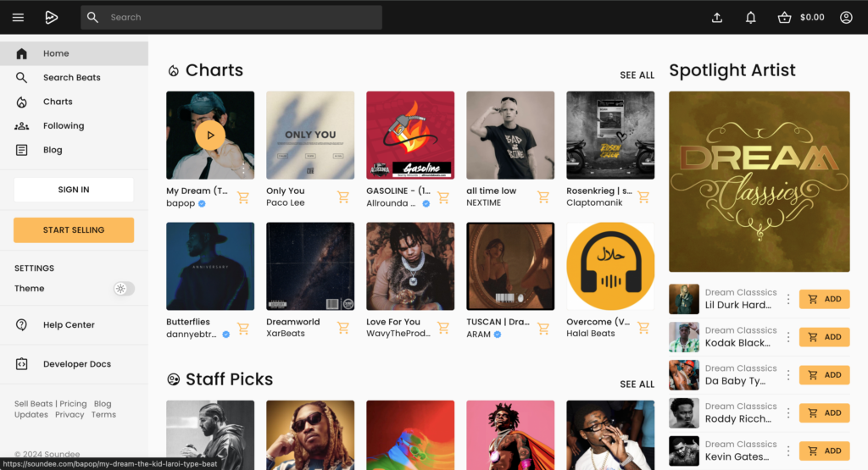Open the Dream Classics spotlight artwork
The width and height of the screenshot is (868, 470).
click(x=759, y=181)
